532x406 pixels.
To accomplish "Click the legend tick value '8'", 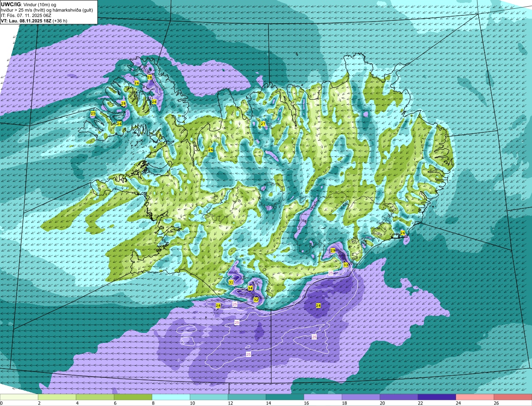I will (153, 403).
